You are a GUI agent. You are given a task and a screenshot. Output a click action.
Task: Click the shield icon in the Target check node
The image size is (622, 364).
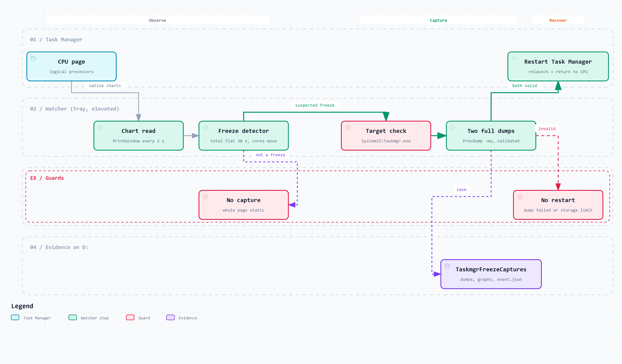348,128
